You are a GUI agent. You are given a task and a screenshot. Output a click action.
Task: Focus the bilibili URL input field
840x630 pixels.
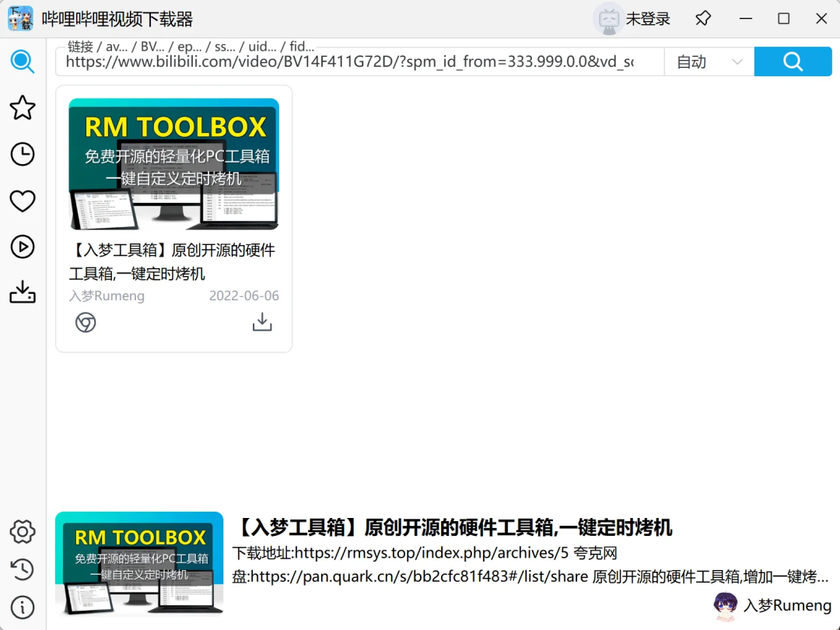358,62
